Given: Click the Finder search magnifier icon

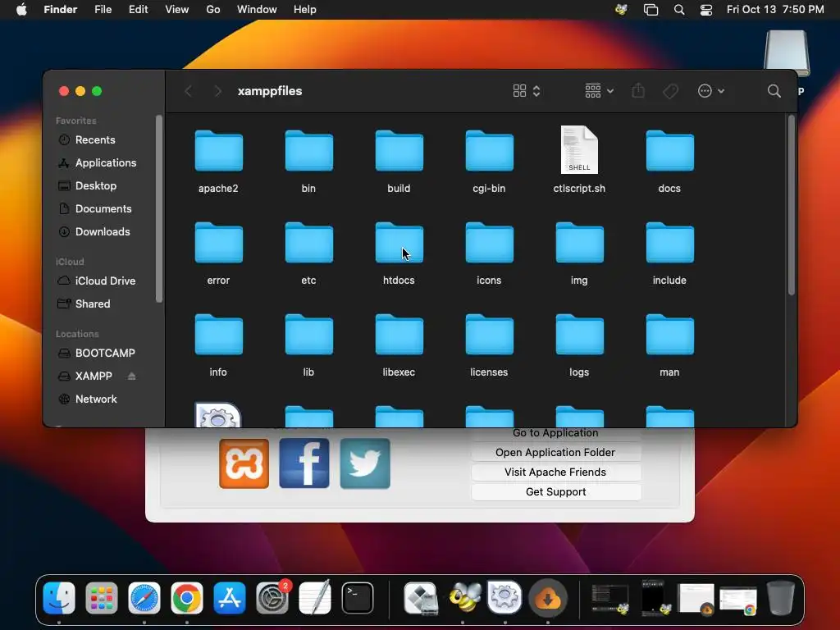Looking at the screenshot, I should tap(774, 91).
